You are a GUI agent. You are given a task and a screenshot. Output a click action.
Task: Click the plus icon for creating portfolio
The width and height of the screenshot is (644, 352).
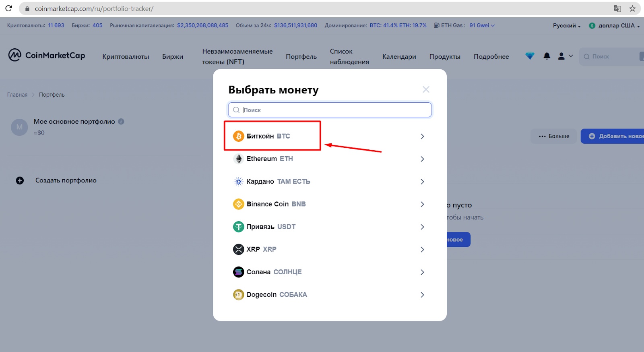coord(20,180)
